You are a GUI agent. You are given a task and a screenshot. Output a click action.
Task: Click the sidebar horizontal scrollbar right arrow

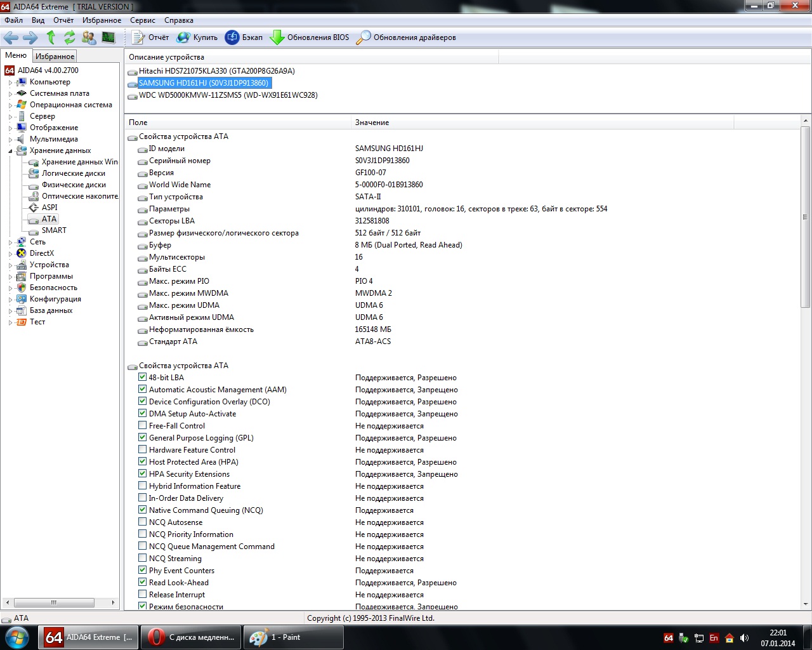point(113,602)
